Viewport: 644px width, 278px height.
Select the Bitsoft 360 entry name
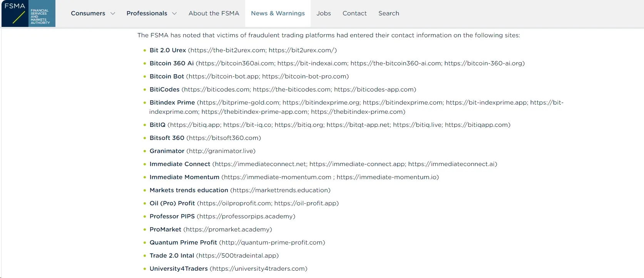tap(167, 138)
